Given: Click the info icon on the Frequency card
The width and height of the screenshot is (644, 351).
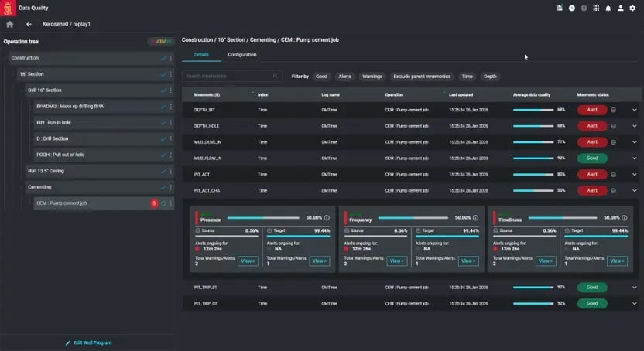Looking at the screenshot, I should 475,218.
